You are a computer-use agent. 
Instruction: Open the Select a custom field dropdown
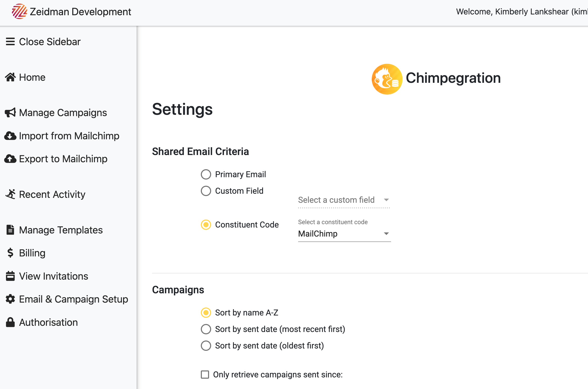(x=344, y=200)
